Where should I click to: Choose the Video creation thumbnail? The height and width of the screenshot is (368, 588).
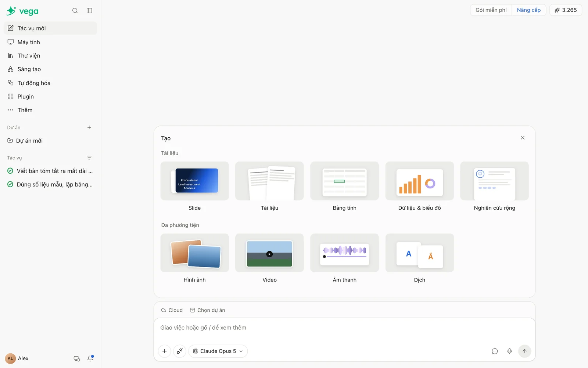(269, 253)
